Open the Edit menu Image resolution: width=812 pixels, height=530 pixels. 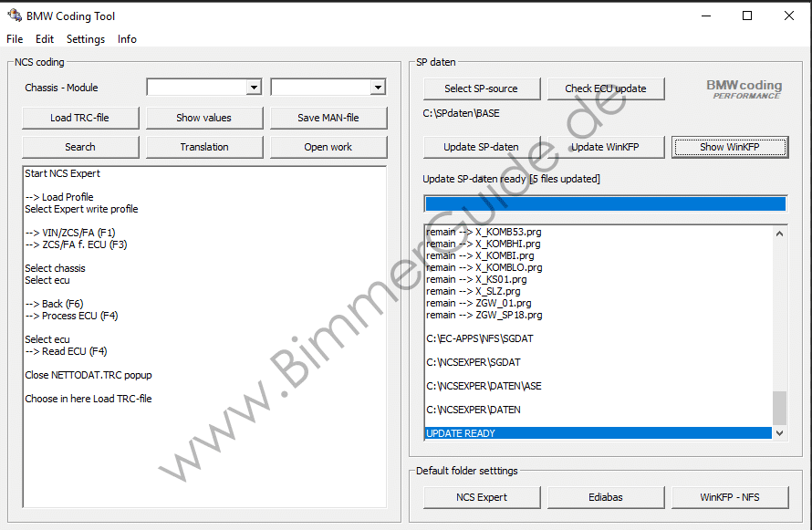(45, 39)
